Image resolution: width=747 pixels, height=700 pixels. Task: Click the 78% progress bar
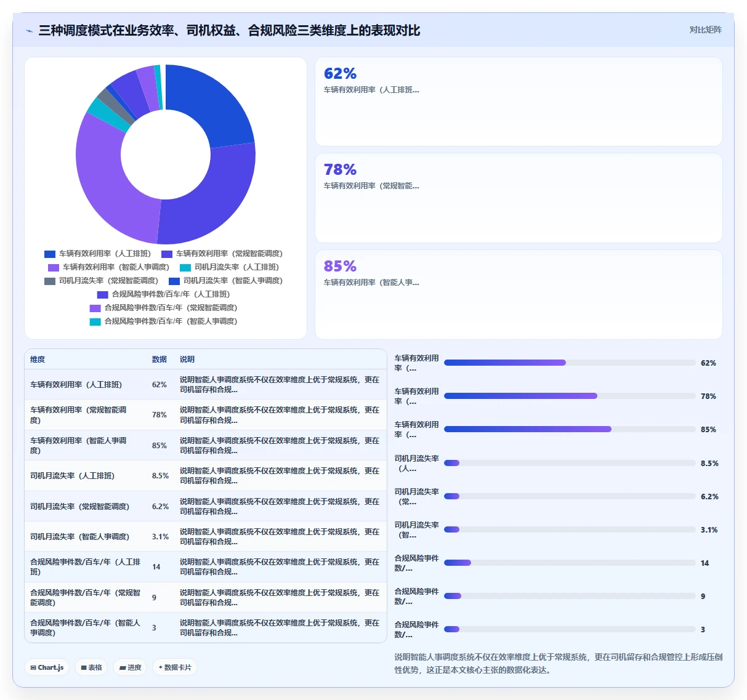[x=570, y=396]
